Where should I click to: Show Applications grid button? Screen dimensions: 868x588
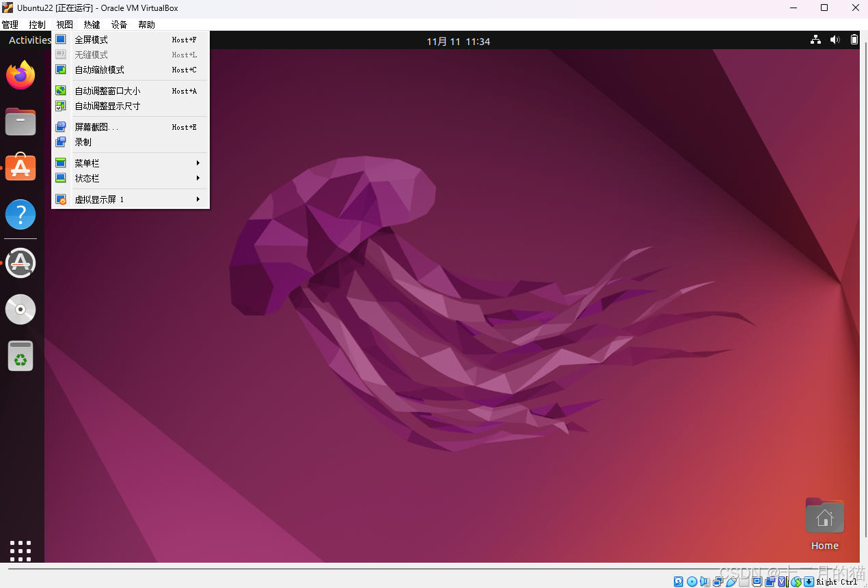click(21, 550)
